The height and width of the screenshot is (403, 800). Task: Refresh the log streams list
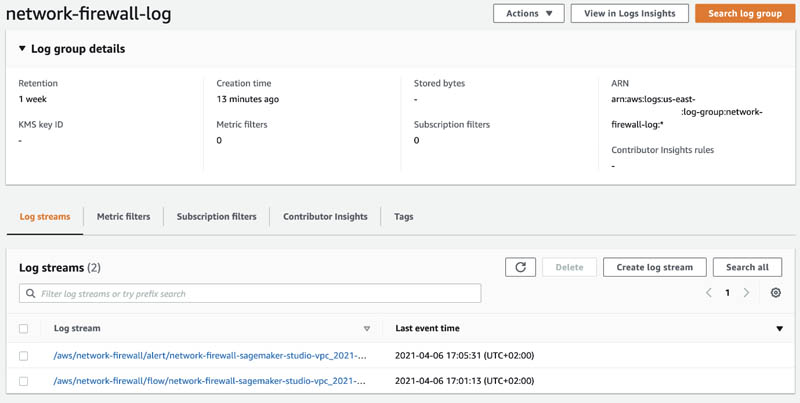(x=520, y=267)
